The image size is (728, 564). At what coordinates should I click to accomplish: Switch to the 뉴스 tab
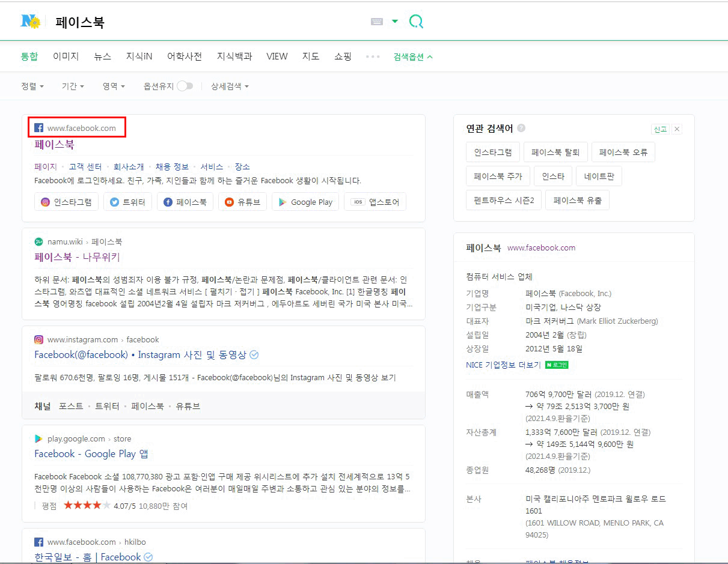[102, 56]
